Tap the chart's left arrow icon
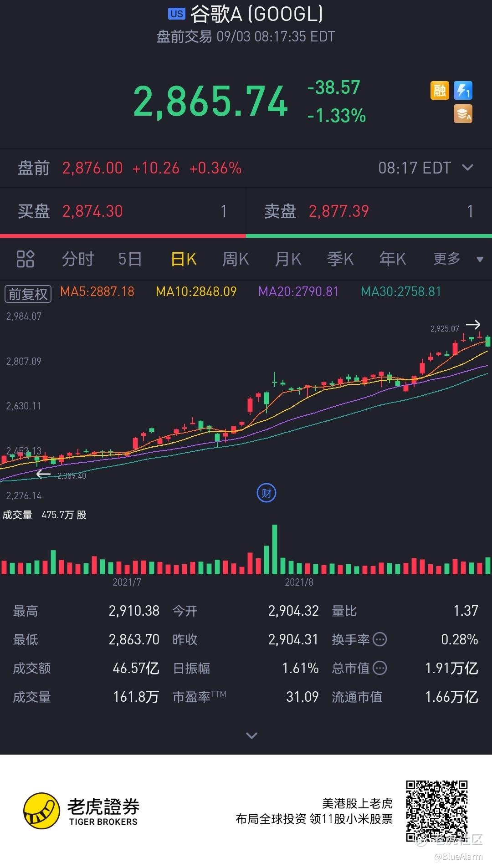 43,474
